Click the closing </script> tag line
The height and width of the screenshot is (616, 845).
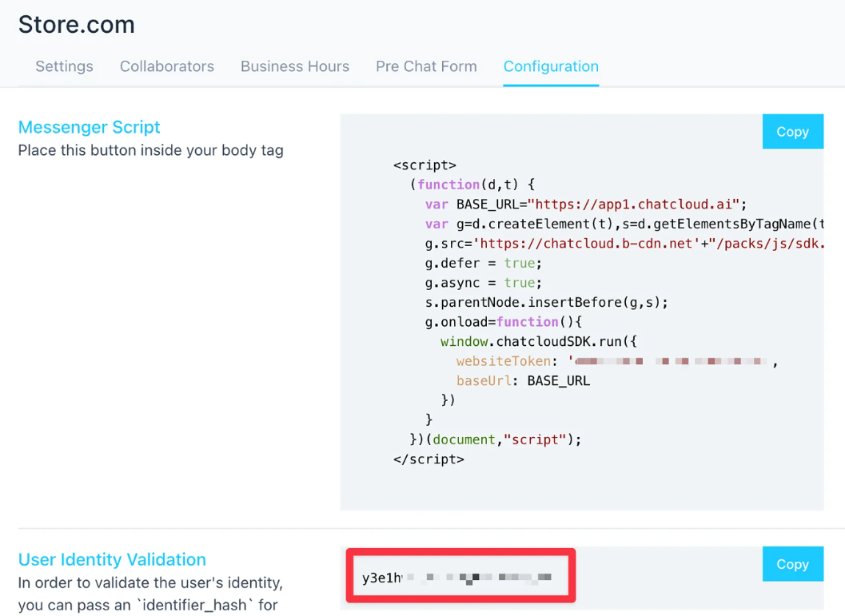tap(428, 459)
